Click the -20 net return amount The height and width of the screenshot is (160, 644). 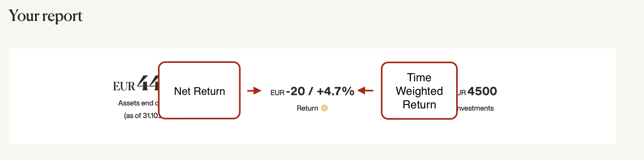(x=295, y=91)
